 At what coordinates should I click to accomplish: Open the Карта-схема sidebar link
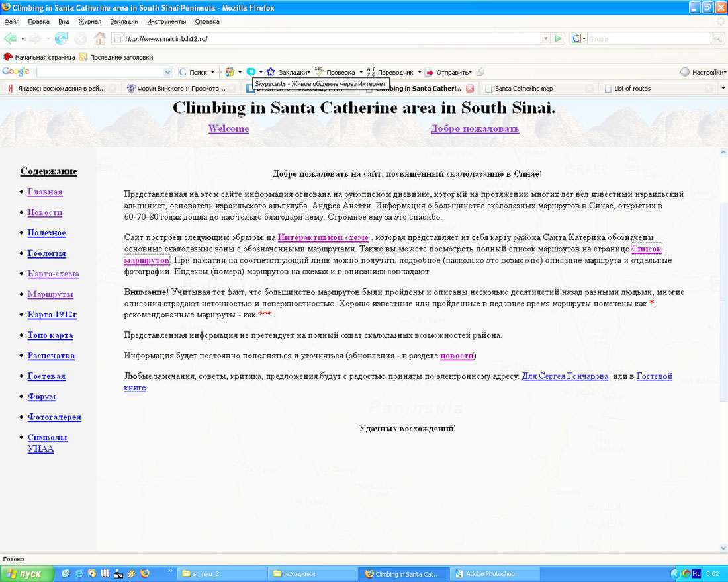click(54, 274)
